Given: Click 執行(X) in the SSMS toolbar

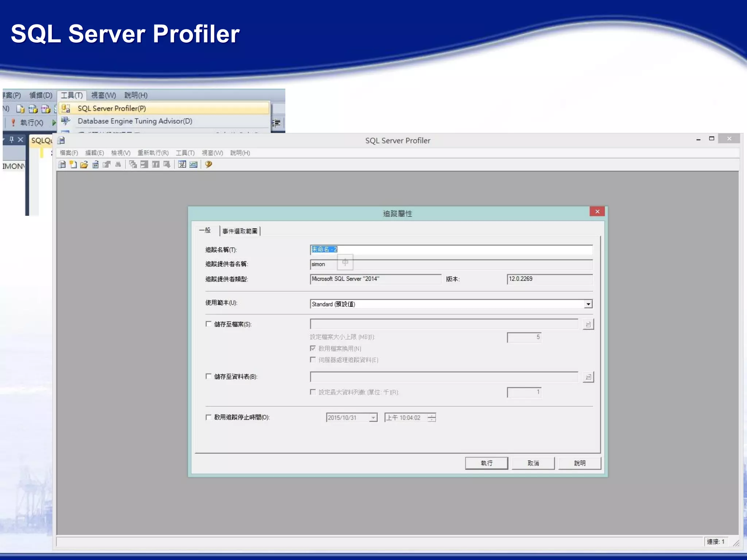Looking at the screenshot, I should [31, 123].
